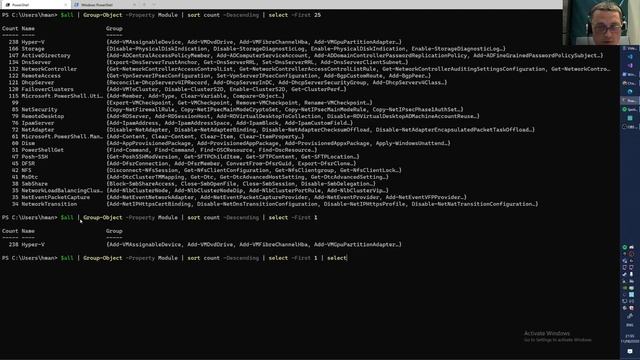Click the FailoverClusters module name
Screen dimensions: 640x360
47,89
